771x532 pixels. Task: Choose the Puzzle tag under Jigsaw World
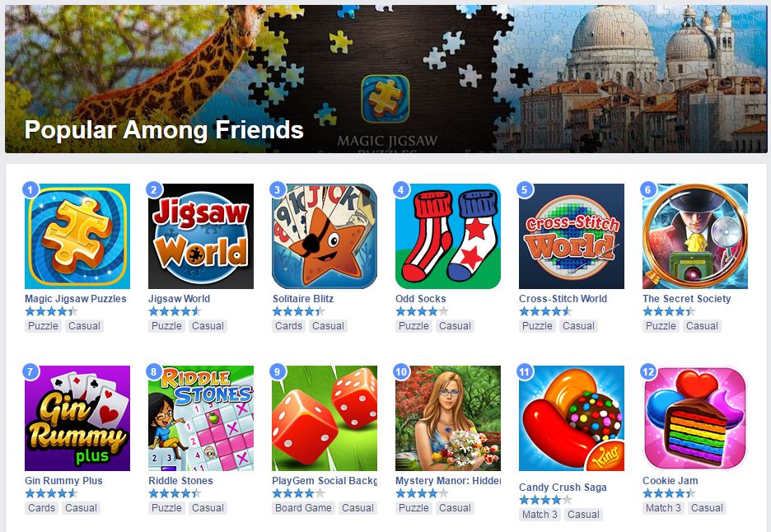166,325
